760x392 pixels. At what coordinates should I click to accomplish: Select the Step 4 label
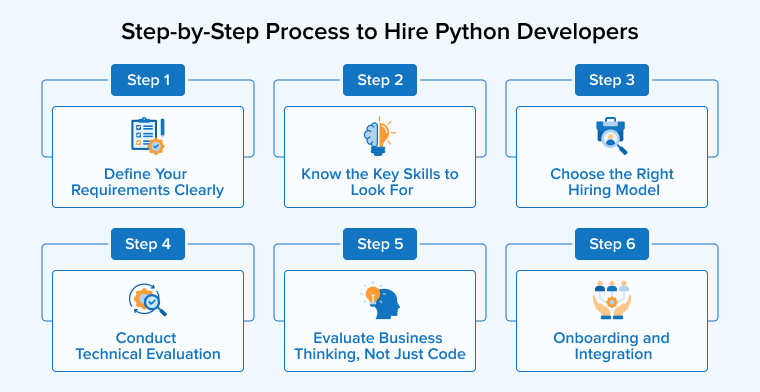tap(148, 244)
